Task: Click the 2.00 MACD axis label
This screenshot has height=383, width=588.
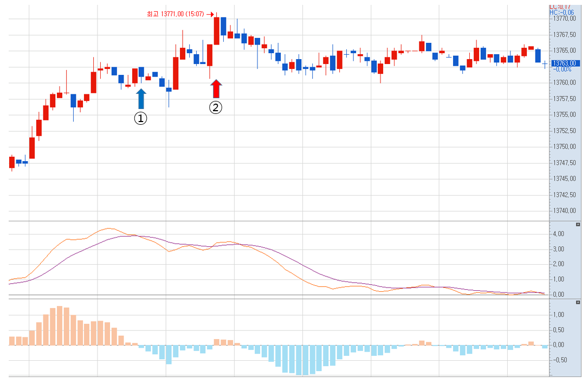Action: coord(558,264)
